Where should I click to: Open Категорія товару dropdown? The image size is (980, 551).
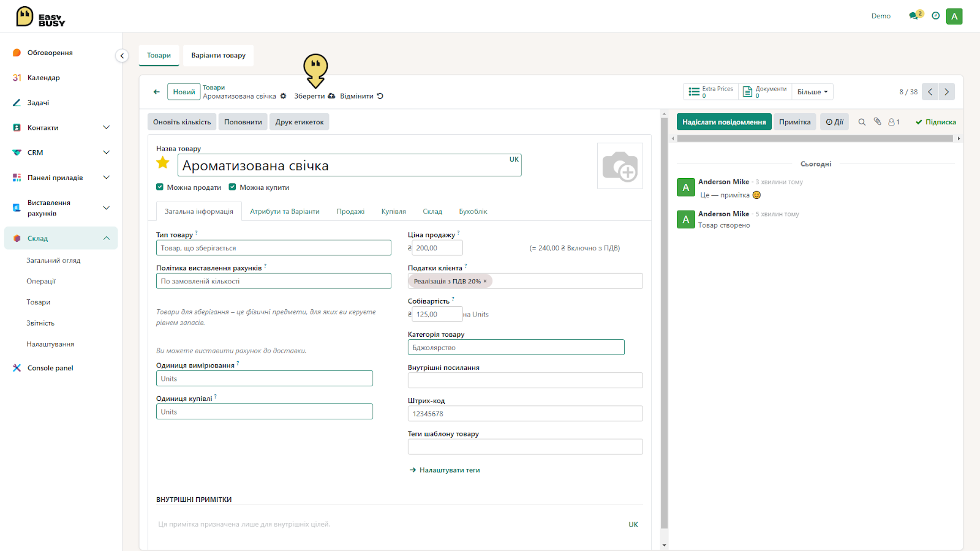(516, 347)
